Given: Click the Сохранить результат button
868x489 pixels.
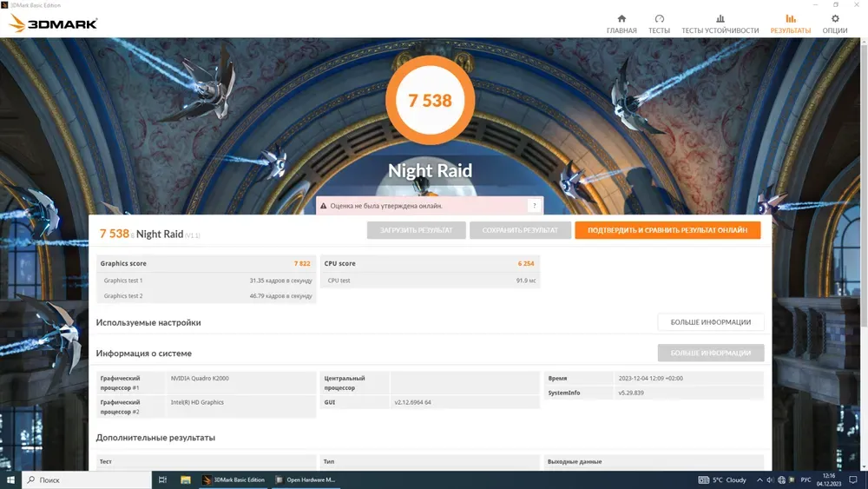Looking at the screenshot, I should (x=519, y=230).
